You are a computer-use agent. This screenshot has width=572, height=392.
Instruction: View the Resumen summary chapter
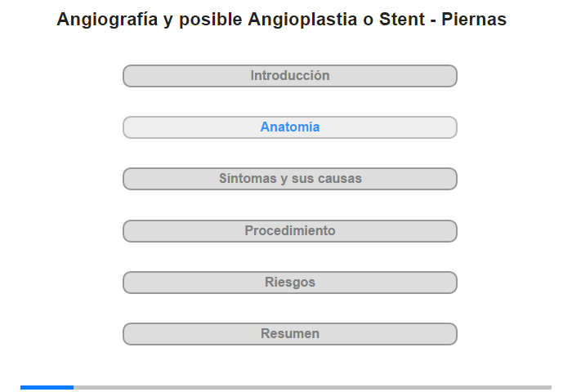click(290, 334)
